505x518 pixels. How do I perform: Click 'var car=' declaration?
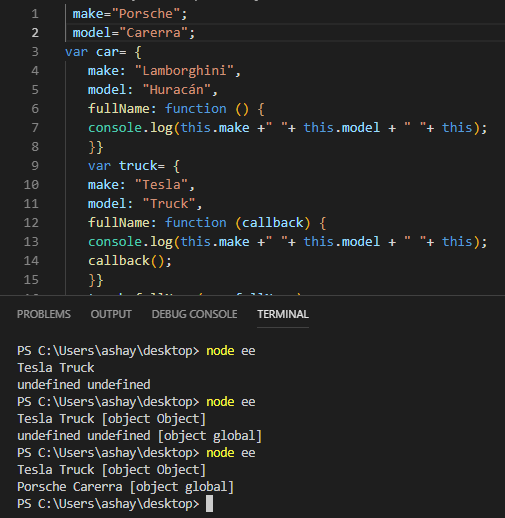[x=96, y=52]
